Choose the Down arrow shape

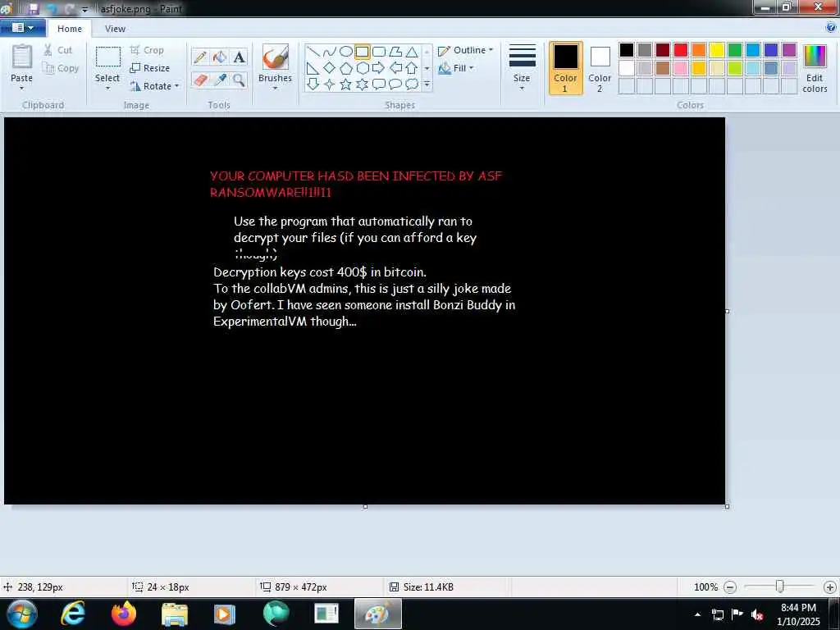(313, 84)
